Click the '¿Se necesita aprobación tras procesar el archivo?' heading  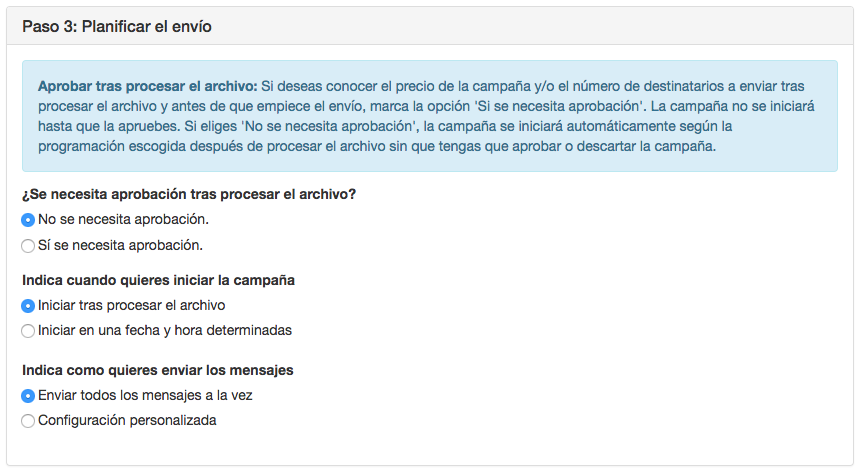click(x=189, y=194)
